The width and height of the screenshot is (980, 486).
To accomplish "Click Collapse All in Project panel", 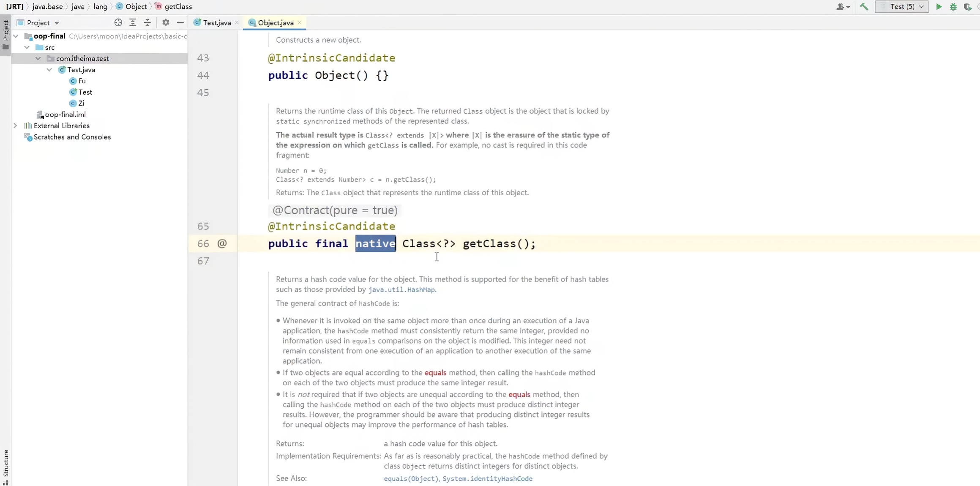I will coord(147,22).
